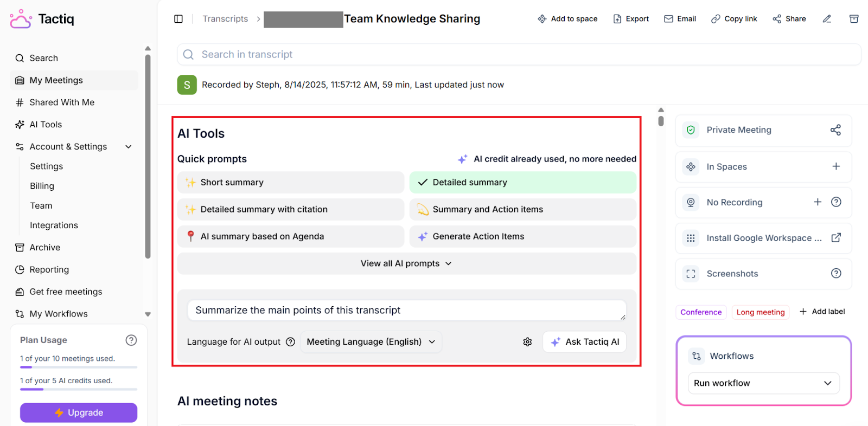The image size is (868, 426).
Task: Click Ask Tactiq AI button
Action: click(585, 342)
